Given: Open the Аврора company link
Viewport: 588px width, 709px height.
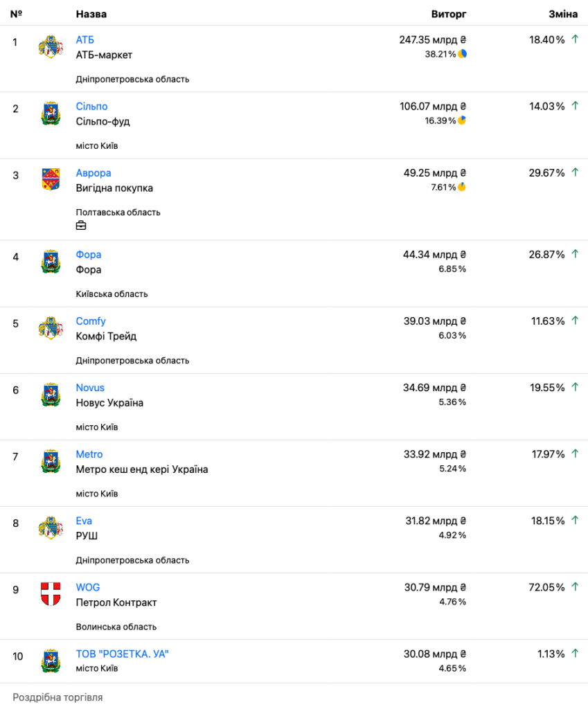Looking at the screenshot, I should (93, 173).
